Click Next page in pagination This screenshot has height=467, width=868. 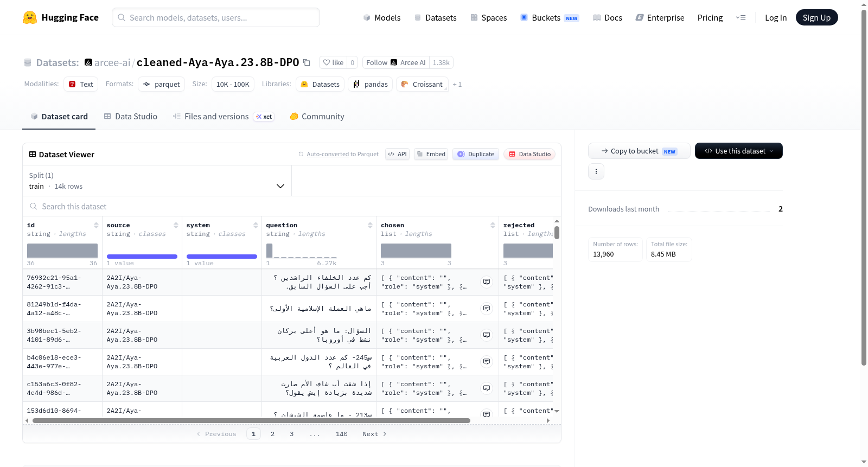[x=374, y=434]
